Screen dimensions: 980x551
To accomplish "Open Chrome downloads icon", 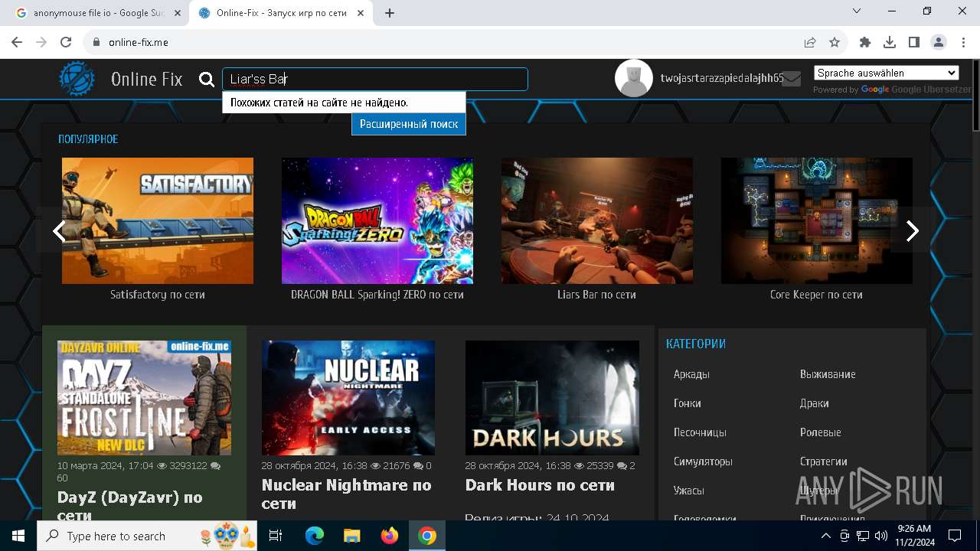I will tap(890, 42).
